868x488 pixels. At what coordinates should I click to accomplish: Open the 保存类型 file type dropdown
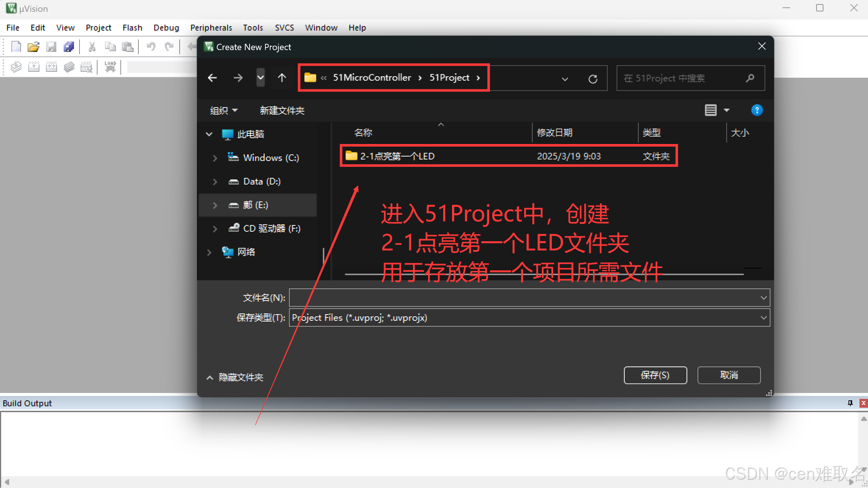click(x=763, y=317)
